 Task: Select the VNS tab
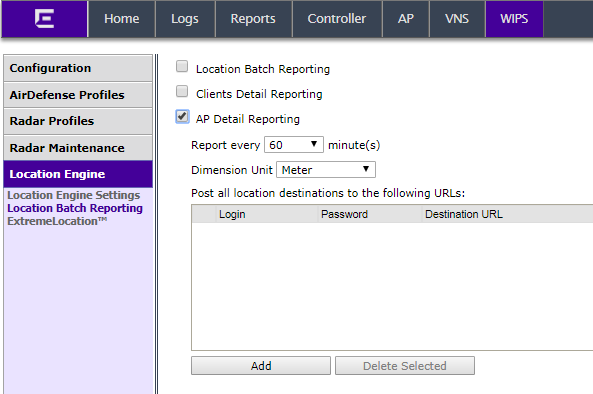pyautogui.click(x=457, y=19)
